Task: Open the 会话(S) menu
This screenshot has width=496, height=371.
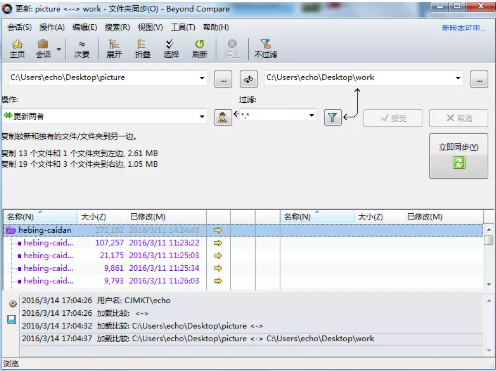Action: point(20,27)
